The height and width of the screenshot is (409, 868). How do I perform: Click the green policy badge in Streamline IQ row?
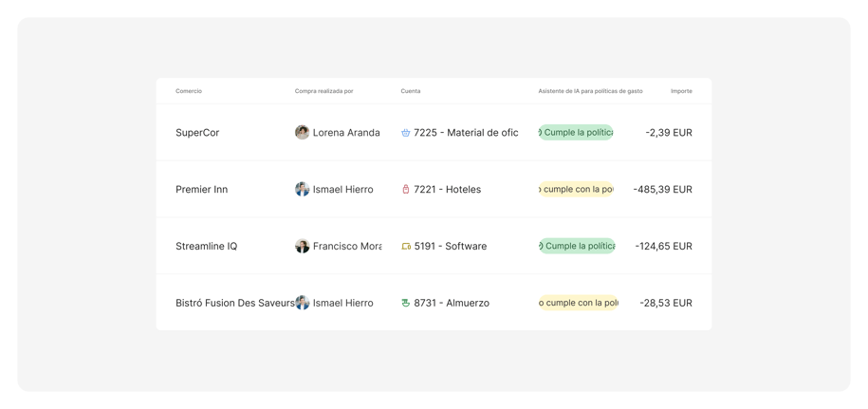577,246
